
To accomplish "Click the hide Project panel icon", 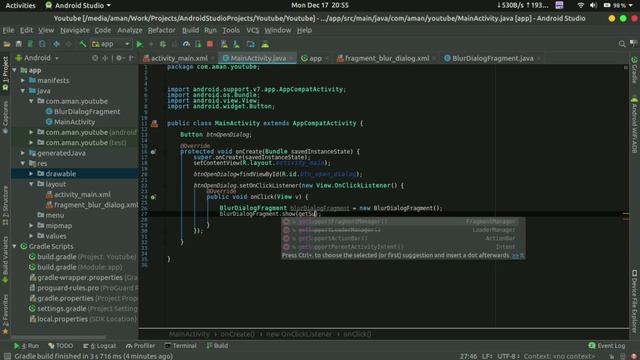I will (131, 58).
